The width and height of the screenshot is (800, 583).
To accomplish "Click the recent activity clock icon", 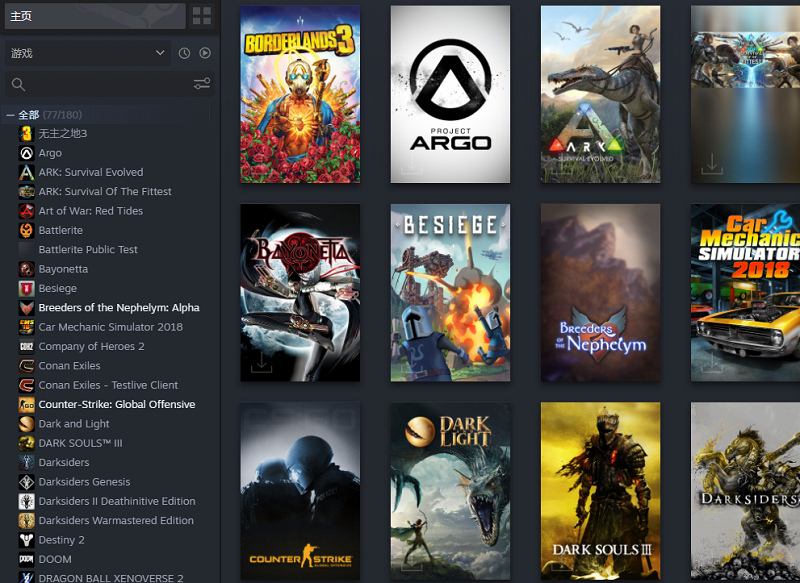I will point(184,53).
